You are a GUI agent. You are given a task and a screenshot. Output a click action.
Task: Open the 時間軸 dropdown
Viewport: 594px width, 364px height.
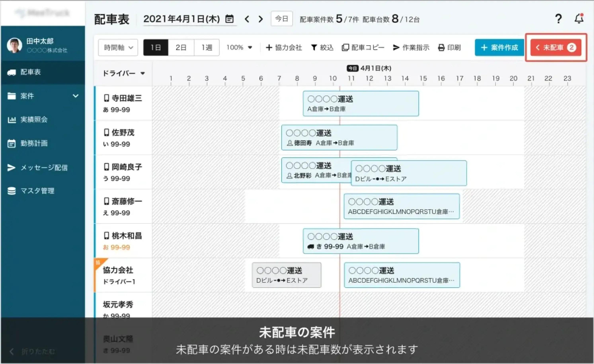[118, 48]
